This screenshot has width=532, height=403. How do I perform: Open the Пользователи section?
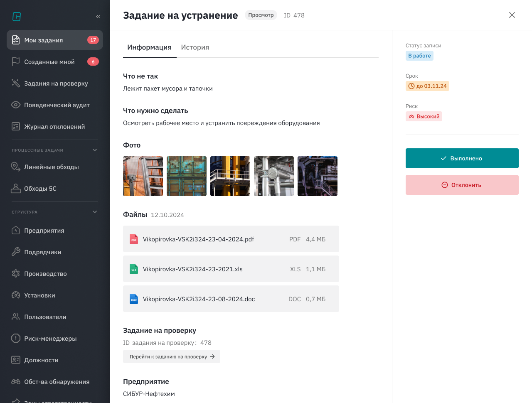click(55, 317)
